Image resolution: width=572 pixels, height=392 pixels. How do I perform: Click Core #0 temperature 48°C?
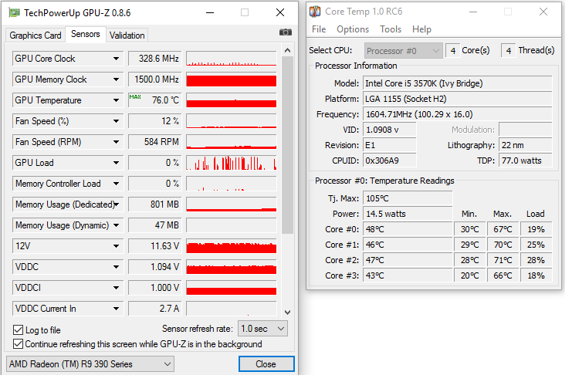coord(408,229)
